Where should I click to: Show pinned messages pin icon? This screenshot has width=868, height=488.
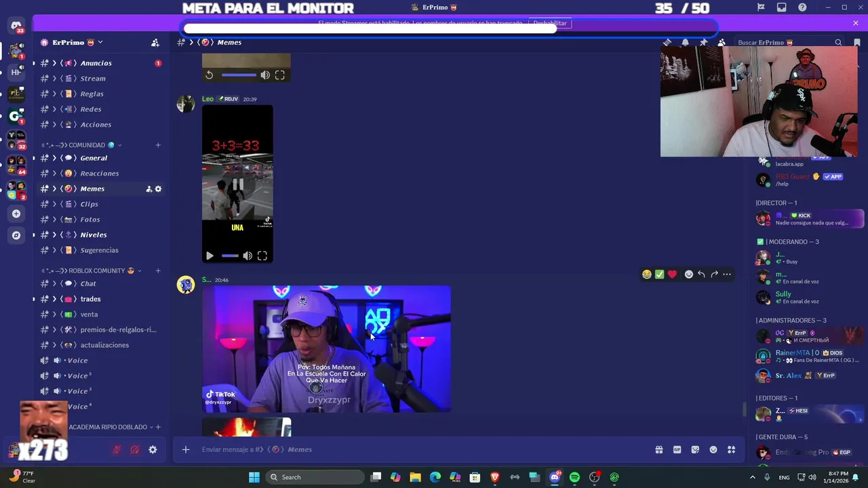point(703,42)
